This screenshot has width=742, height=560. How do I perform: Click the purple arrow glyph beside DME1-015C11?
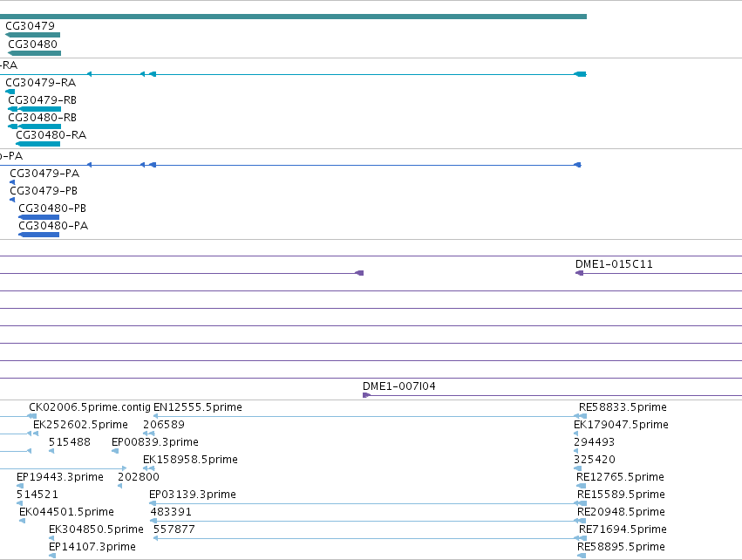579,273
